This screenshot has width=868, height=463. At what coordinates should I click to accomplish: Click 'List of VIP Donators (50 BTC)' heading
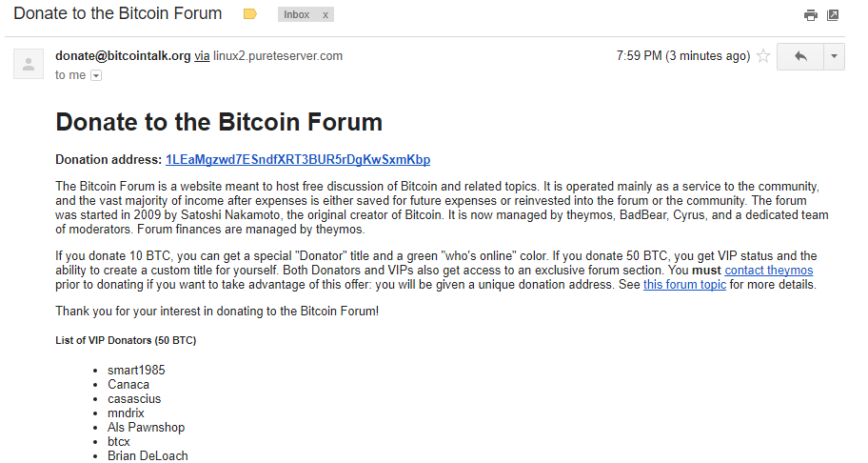(x=126, y=340)
